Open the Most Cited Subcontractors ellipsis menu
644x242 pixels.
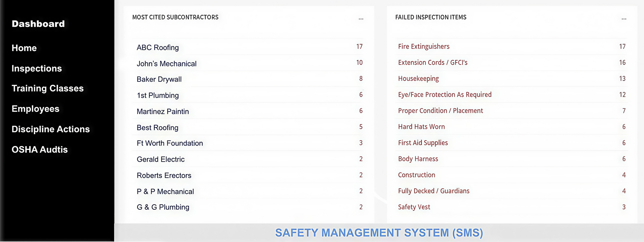point(361,19)
